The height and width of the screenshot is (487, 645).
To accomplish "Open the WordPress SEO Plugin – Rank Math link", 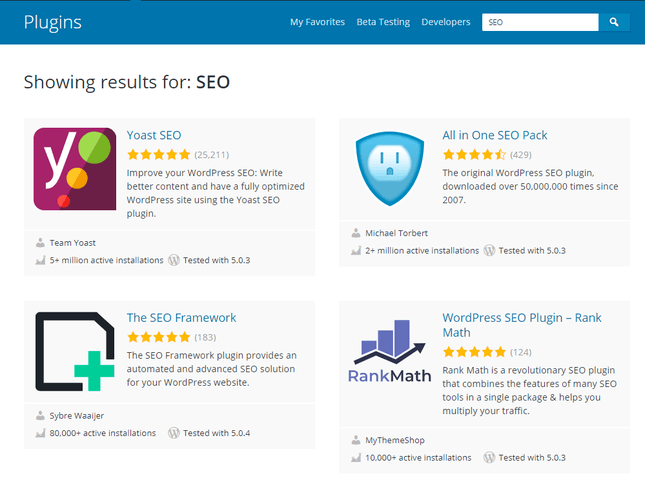I will (522, 325).
